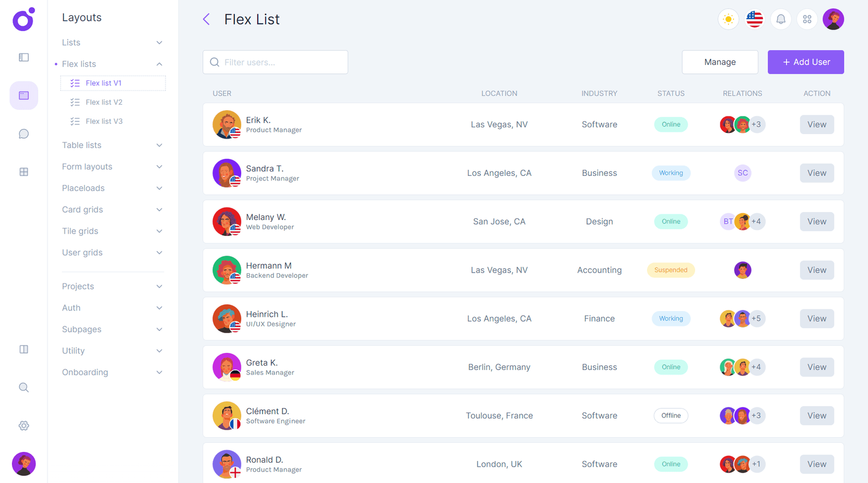
Task: Click the Manage button
Action: pos(720,62)
